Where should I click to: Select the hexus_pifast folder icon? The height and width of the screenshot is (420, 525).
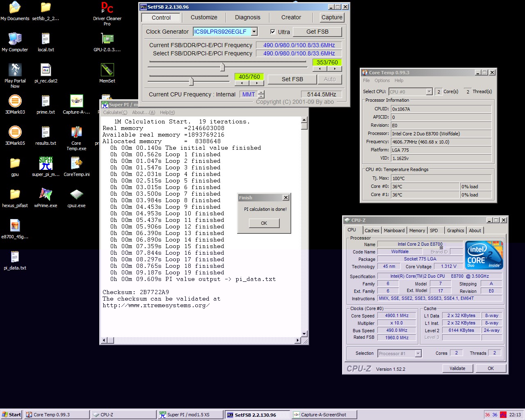point(15,198)
